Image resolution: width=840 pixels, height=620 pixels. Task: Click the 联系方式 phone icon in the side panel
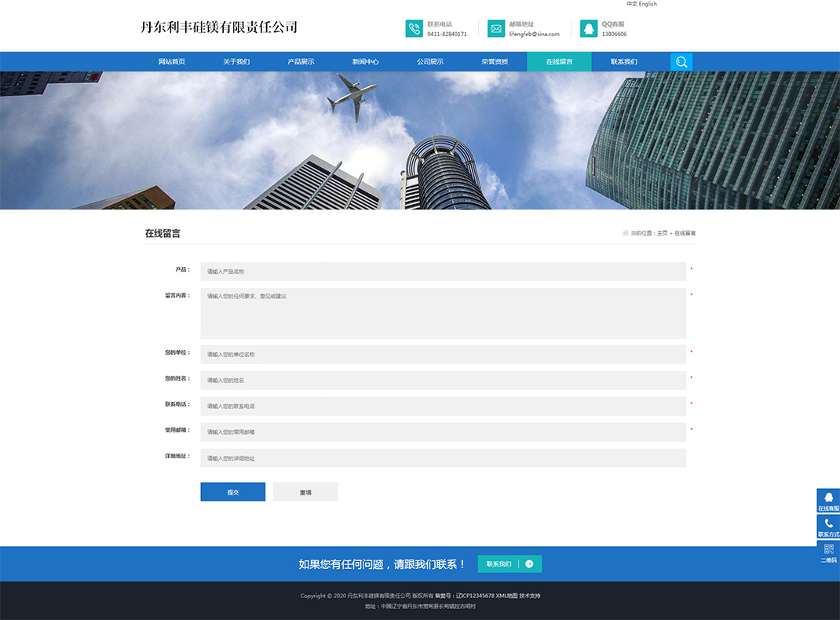pyautogui.click(x=827, y=524)
